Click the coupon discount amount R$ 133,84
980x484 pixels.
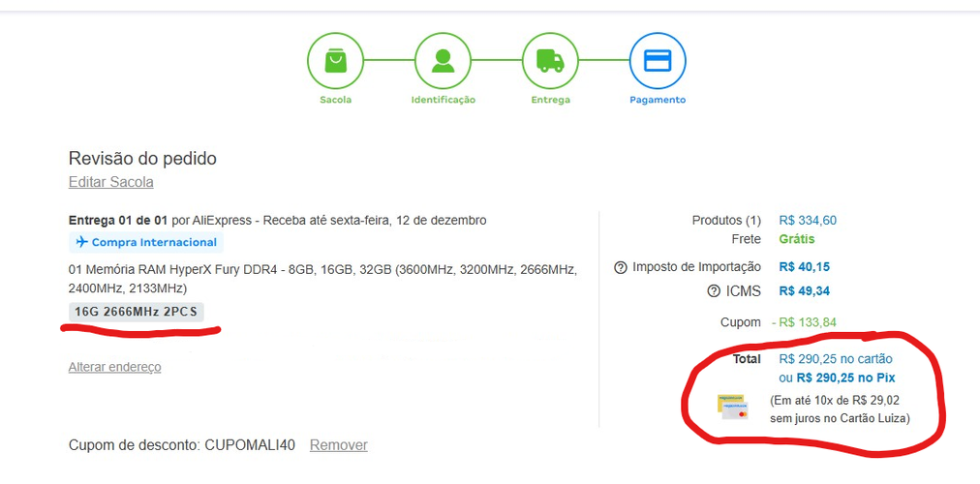point(807,322)
